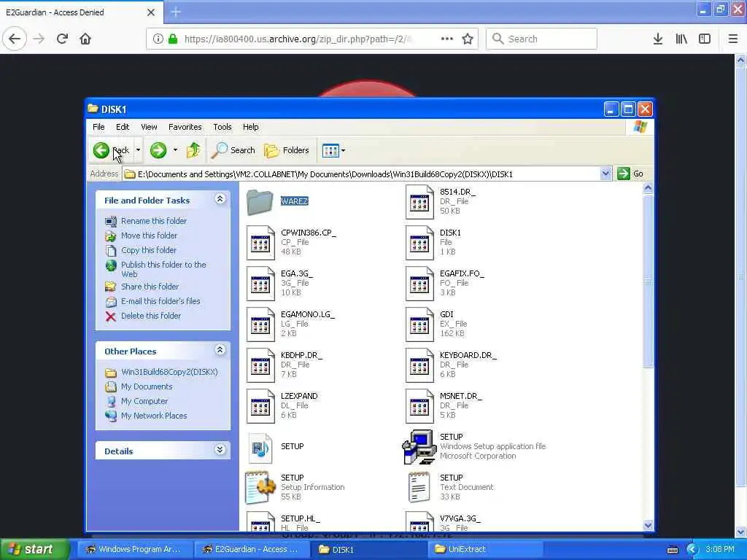Open the Firefox page actions menu

pos(447,39)
